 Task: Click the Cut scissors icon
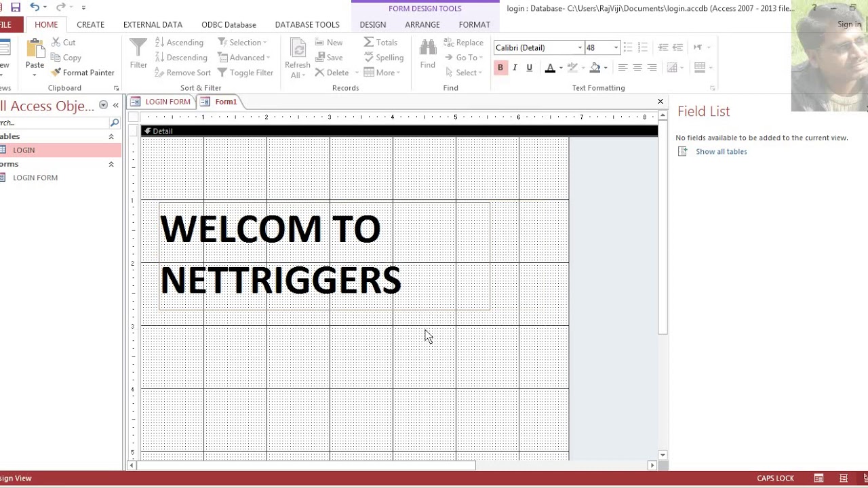pos(56,42)
